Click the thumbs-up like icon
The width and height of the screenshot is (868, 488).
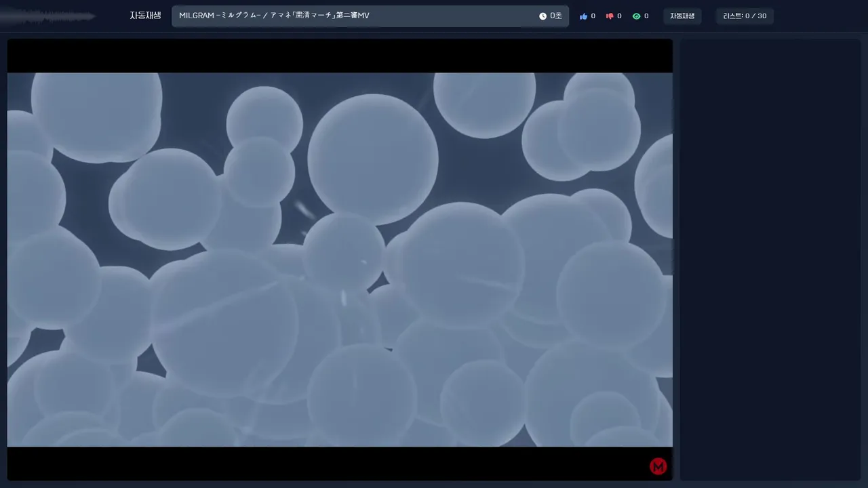pyautogui.click(x=583, y=16)
